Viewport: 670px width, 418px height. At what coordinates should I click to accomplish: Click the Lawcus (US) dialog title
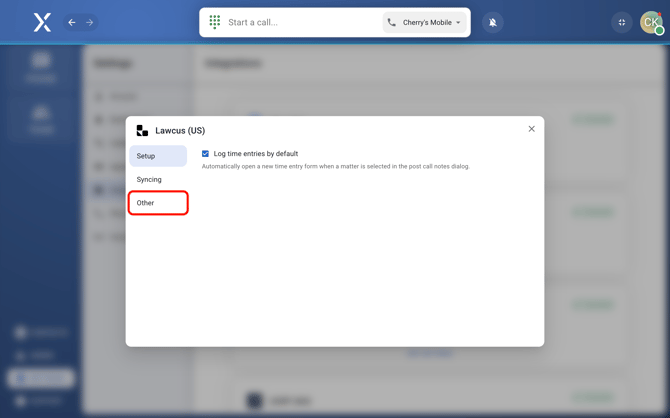pyautogui.click(x=180, y=131)
